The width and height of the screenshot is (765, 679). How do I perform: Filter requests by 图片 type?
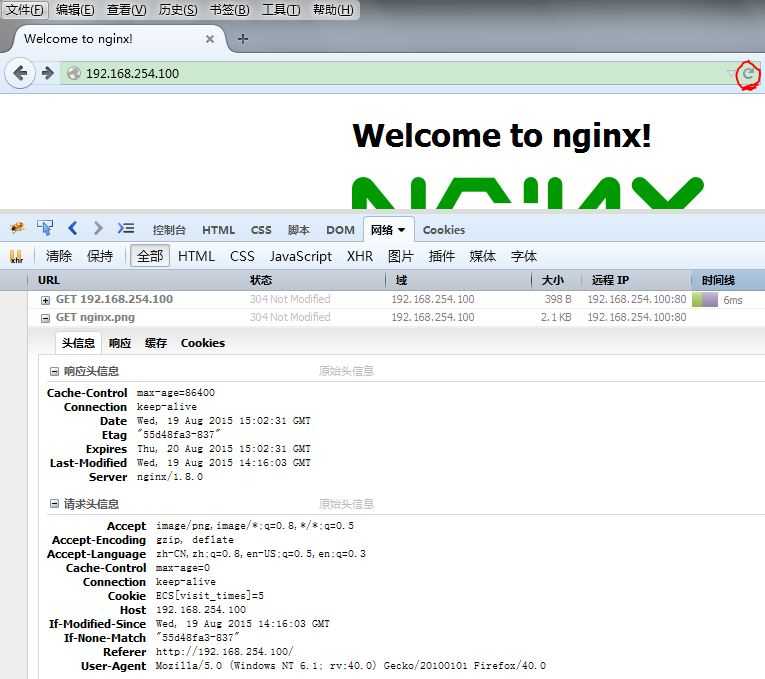[401, 256]
